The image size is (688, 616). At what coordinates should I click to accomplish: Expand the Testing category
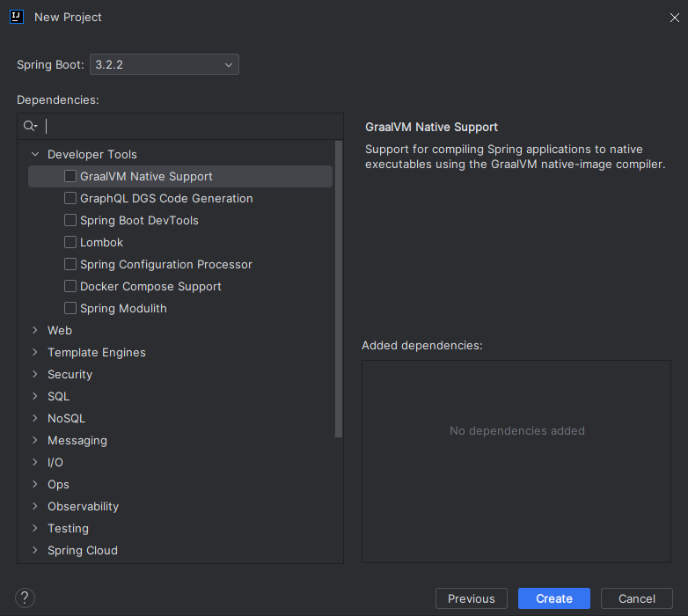point(35,528)
